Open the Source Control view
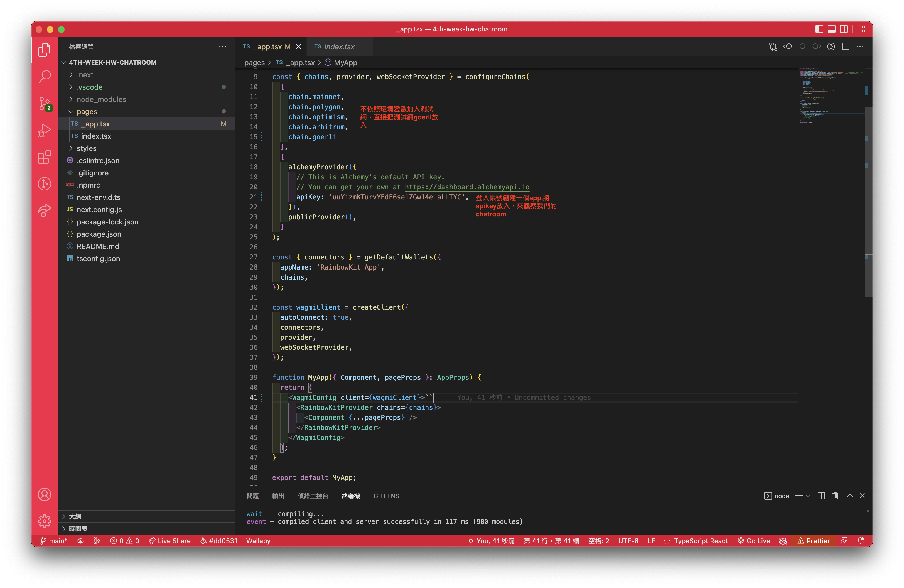This screenshot has width=904, height=588. [45, 103]
